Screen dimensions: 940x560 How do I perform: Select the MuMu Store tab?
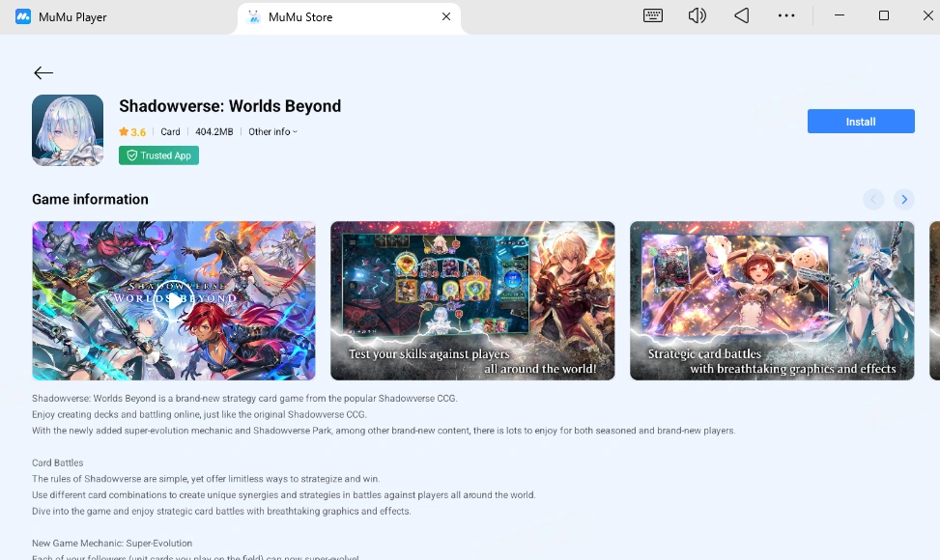point(349,17)
